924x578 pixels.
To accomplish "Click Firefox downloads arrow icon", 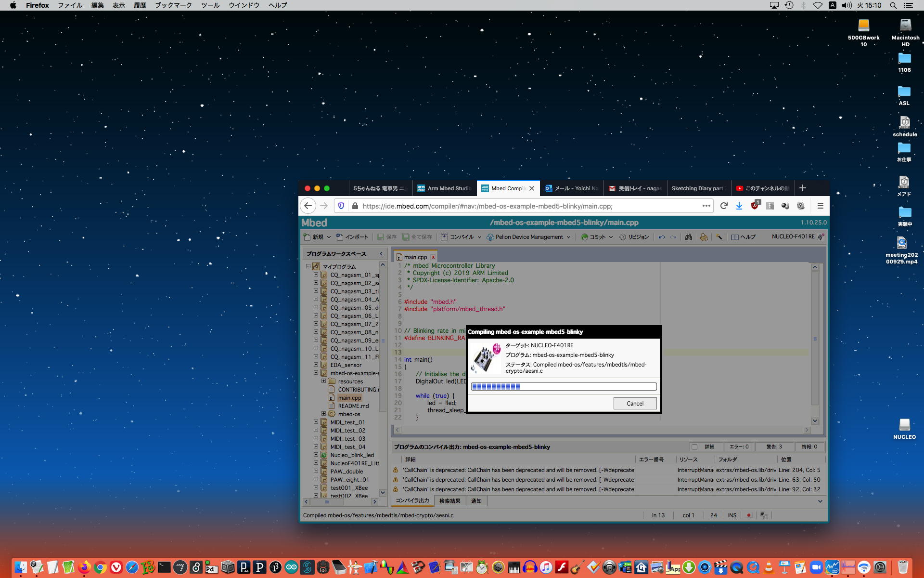I will tap(739, 206).
